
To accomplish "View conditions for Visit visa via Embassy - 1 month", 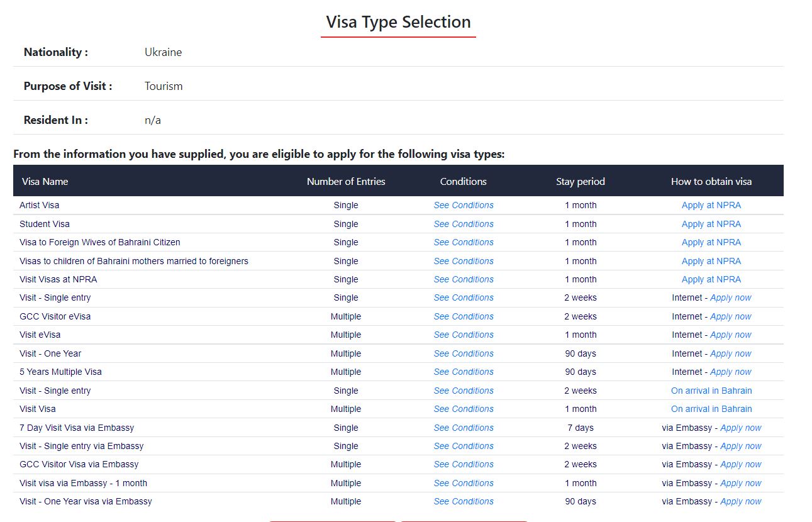I will click(x=463, y=483).
